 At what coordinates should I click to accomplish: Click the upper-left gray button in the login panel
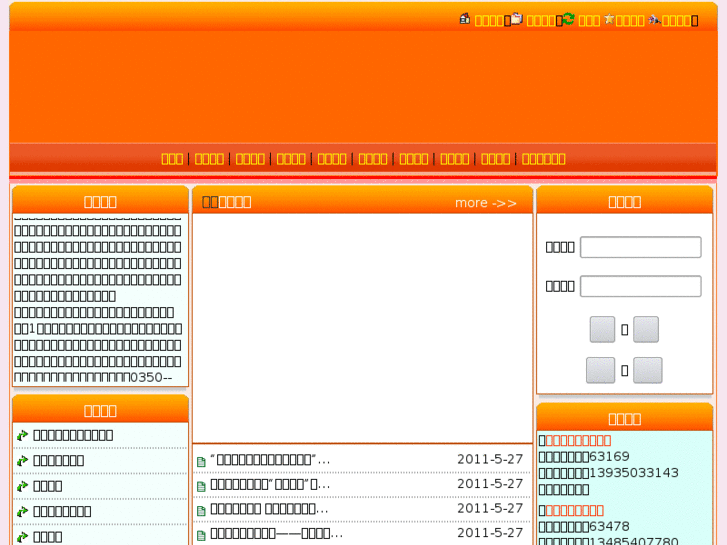click(602, 329)
